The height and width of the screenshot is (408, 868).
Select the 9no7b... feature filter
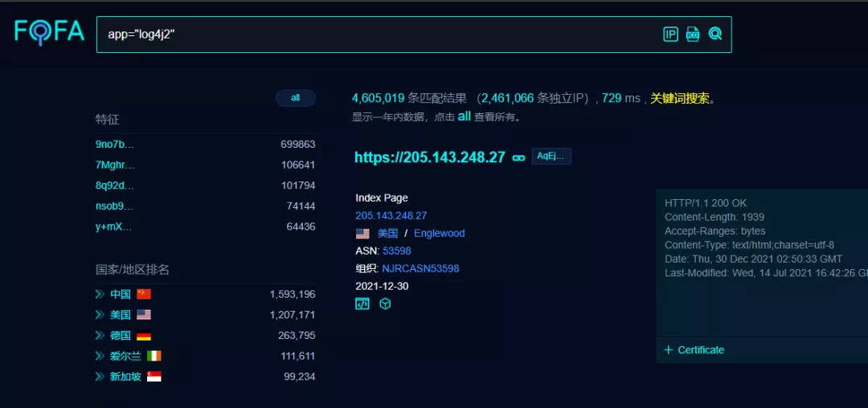click(x=115, y=145)
